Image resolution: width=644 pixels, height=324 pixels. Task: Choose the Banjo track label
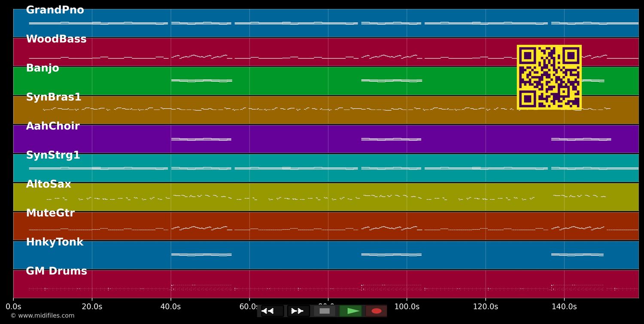[43, 68]
